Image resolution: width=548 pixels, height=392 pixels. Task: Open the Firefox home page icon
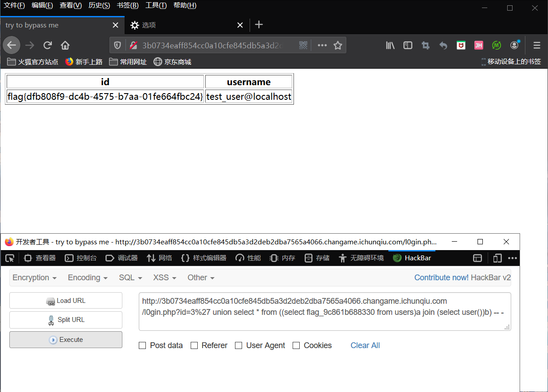[65, 45]
